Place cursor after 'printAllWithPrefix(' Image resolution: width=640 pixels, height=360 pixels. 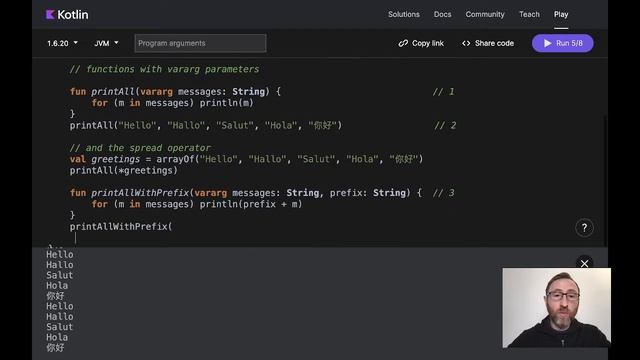click(x=173, y=227)
